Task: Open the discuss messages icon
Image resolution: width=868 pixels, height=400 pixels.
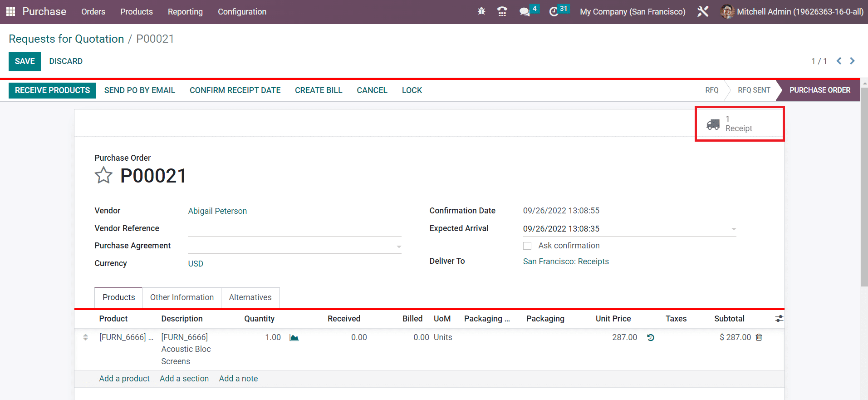Action: tap(525, 12)
